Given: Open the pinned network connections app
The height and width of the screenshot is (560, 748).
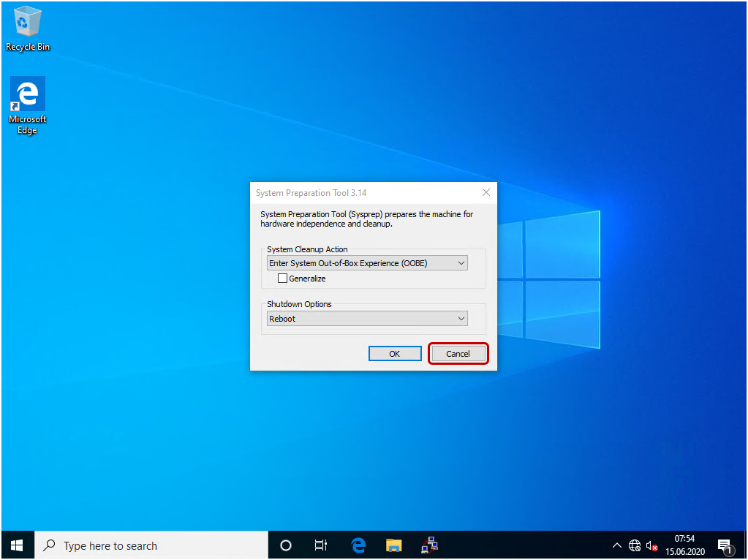Looking at the screenshot, I should pyautogui.click(x=430, y=545).
